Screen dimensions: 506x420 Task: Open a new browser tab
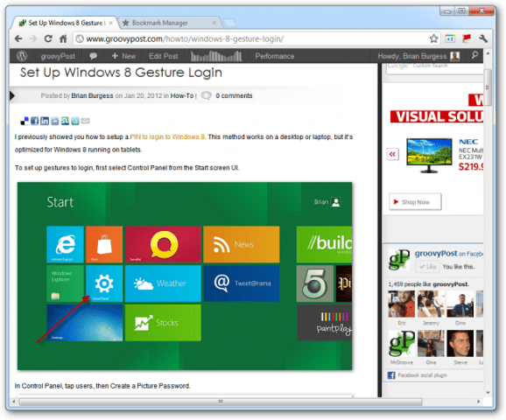coord(230,23)
